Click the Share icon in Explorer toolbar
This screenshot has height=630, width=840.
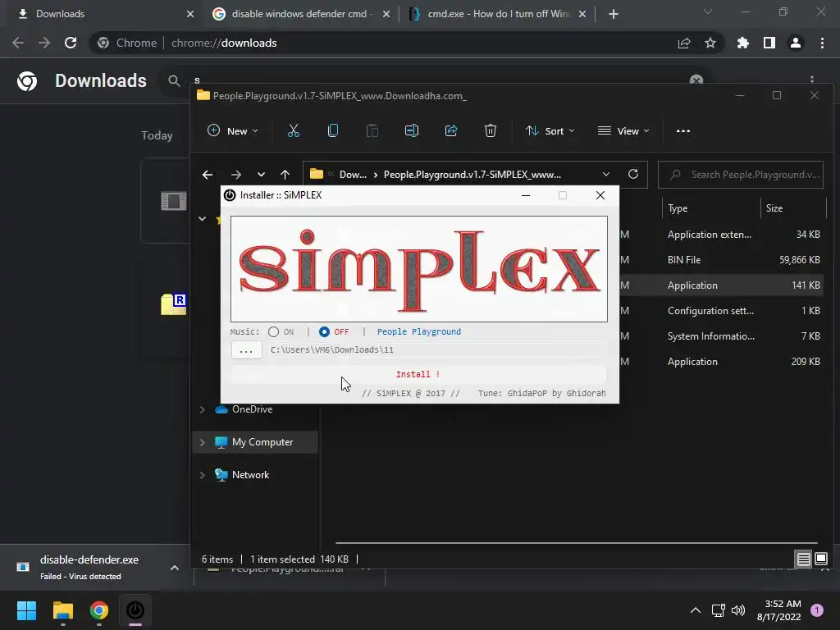[x=451, y=130]
